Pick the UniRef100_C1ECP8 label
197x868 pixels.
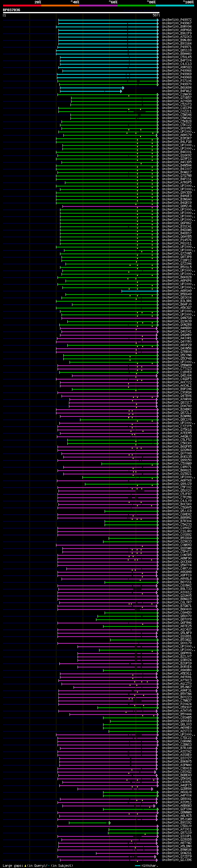pos(176,108)
